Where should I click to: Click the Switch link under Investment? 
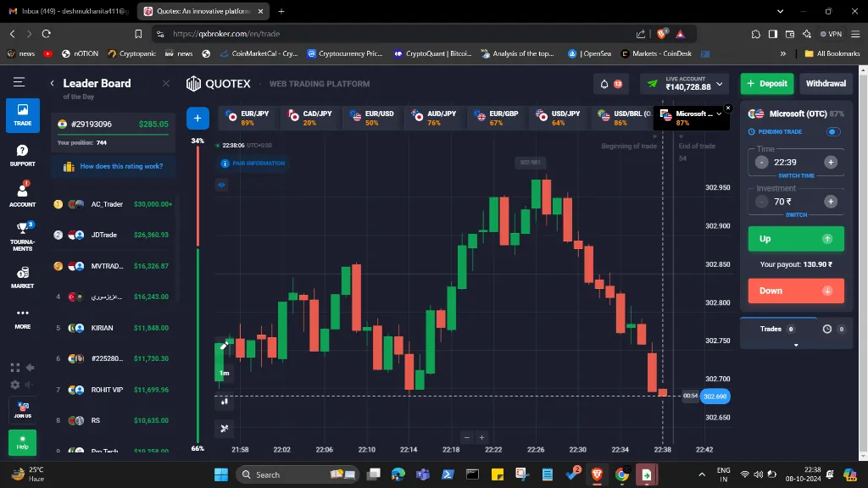[796, 214]
